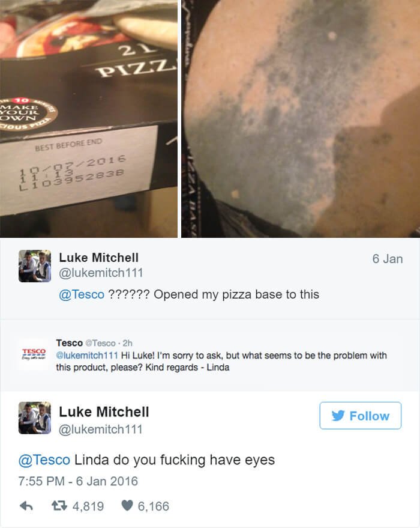The image size is (420, 528).
Task: Click the 6 Jan date link
Action: tap(388, 259)
